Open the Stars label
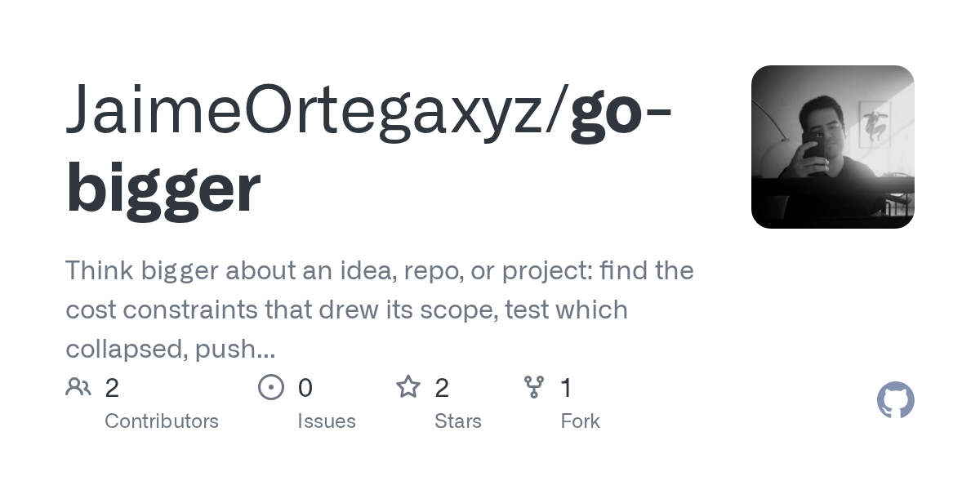 tap(458, 421)
